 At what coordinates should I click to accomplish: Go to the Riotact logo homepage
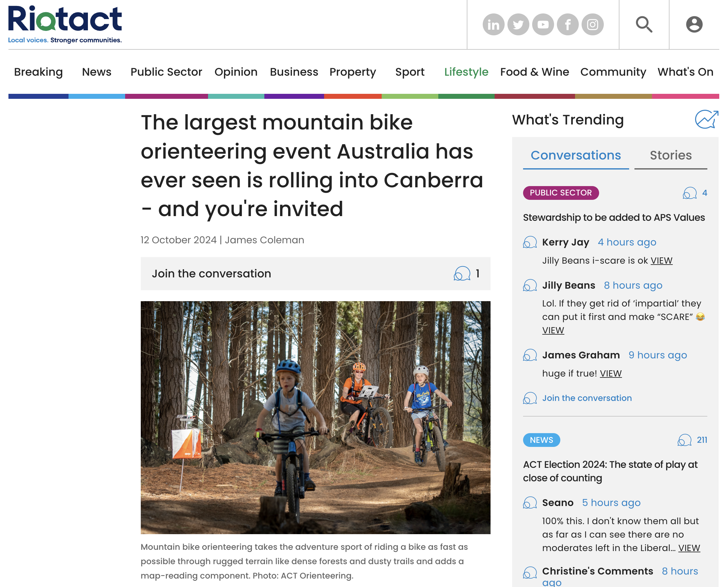[x=65, y=24]
